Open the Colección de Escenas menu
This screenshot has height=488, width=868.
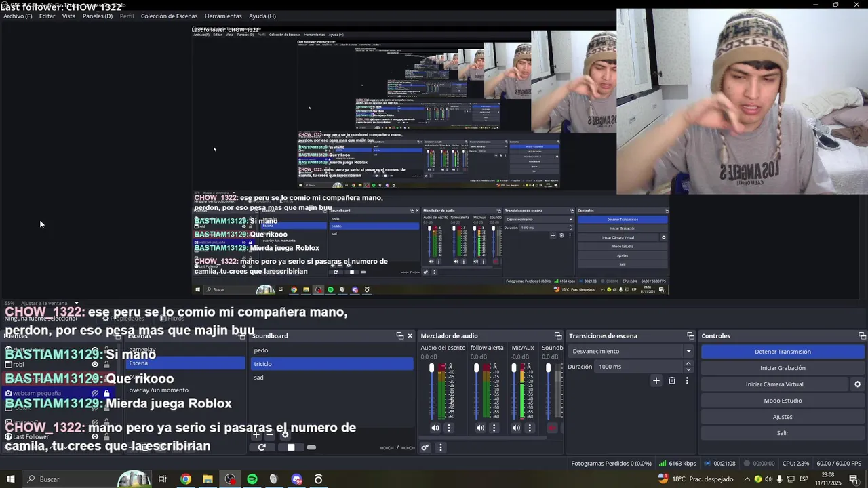tap(169, 16)
